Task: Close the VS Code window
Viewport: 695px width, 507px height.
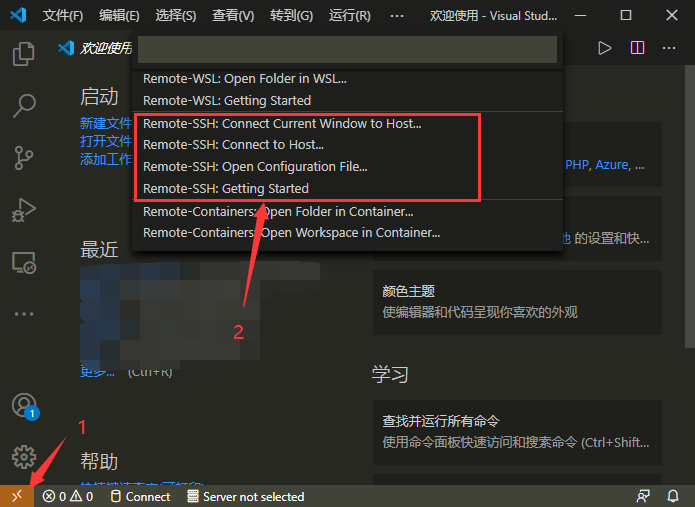Action: pos(672,16)
